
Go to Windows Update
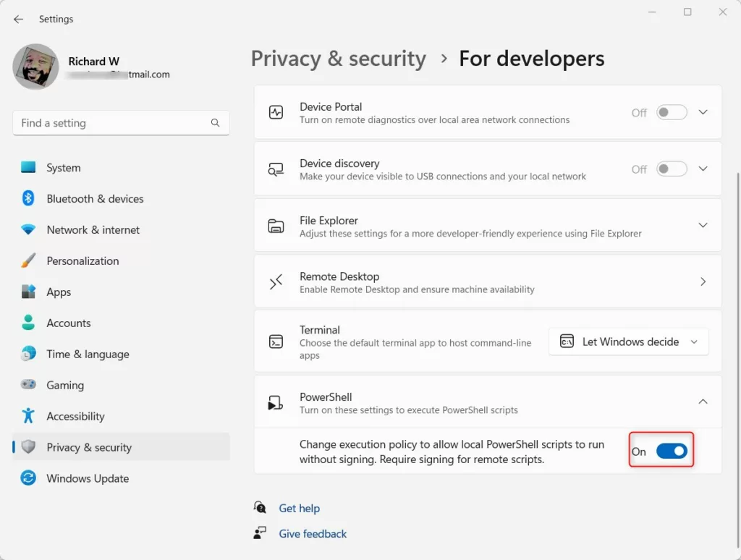[x=121, y=479]
